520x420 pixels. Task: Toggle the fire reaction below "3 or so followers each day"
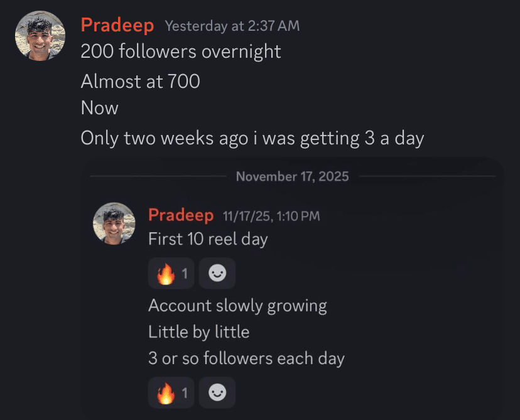click(171, 394)
